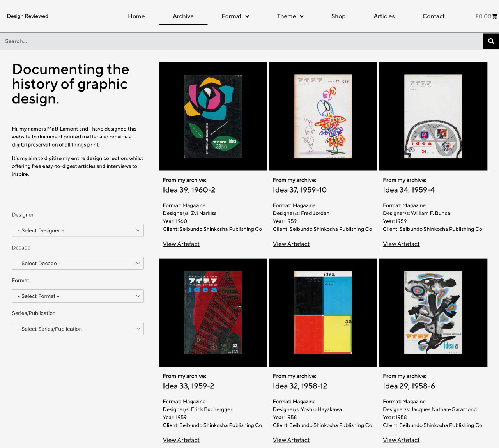This screenshot has width=499, height=448.
Task: Open the Contact page
Action: point(434,16)
